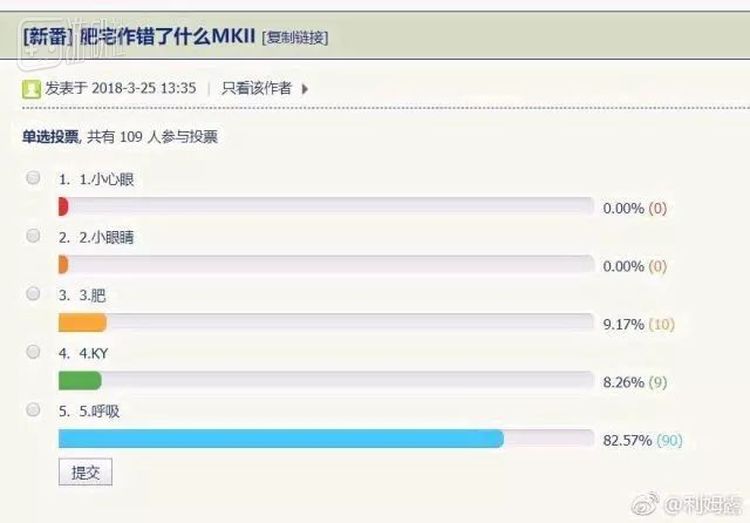Select radio button for 2.小眼睛
The width and height of the screenshot is (750, 523).
click(33, 236)
